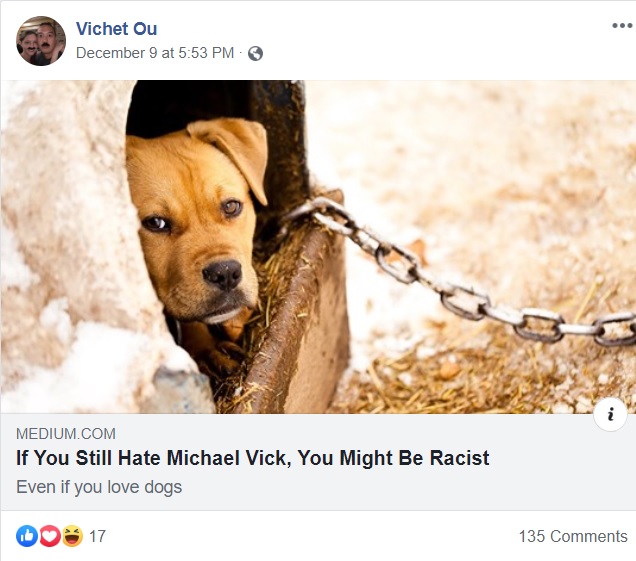View the 135 Comments on the post
This screenshot has width=636, height=561.
click(x=573, y=536)
